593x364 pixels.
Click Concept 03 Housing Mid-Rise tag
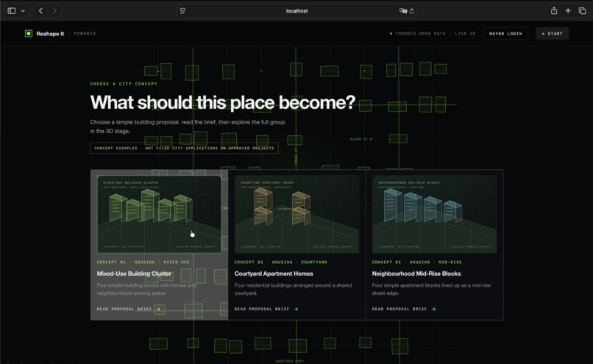pyautogui.click(x=416, y=262)
